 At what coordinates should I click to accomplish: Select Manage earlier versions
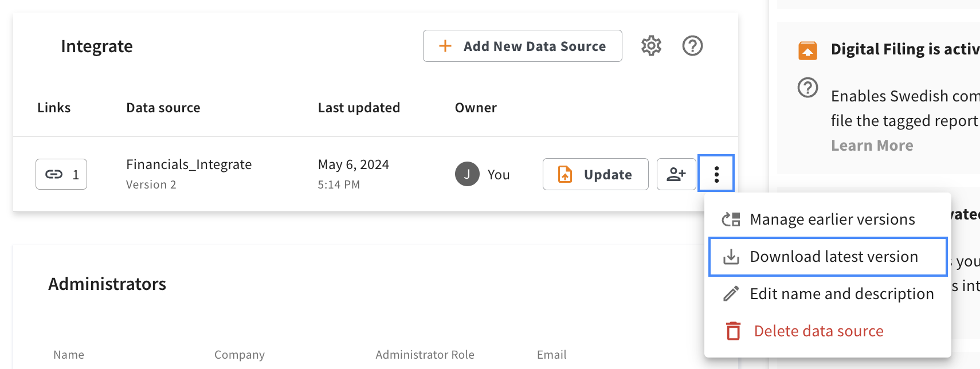click(x=832, y=219)
